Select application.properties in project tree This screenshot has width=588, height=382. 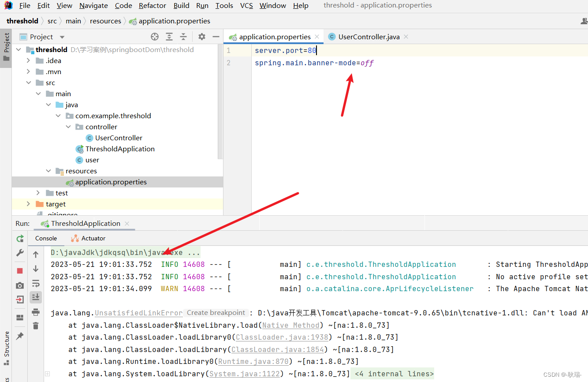click(111, 182)
